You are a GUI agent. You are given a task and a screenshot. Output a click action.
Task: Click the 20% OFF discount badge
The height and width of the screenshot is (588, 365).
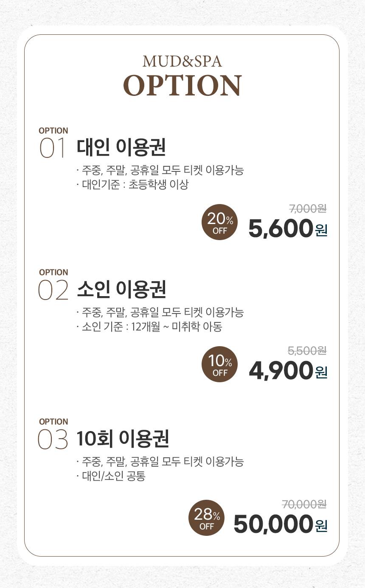pyautogui.click(x=220, y=222)
